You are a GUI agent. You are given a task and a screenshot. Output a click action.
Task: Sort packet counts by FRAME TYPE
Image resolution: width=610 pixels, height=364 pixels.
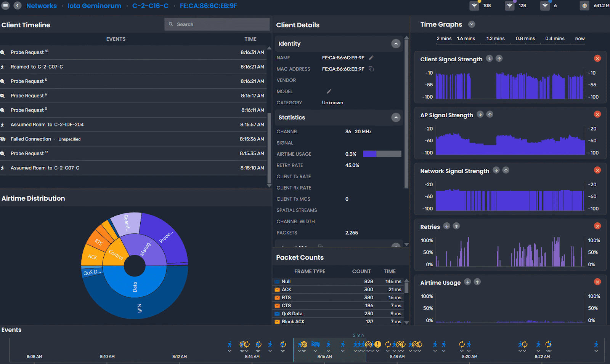310,271
